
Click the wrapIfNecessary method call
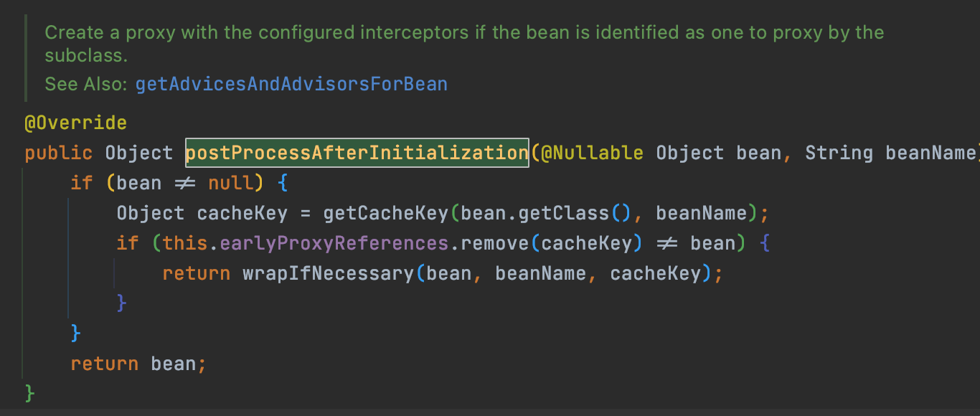click(x=328, y=273)
